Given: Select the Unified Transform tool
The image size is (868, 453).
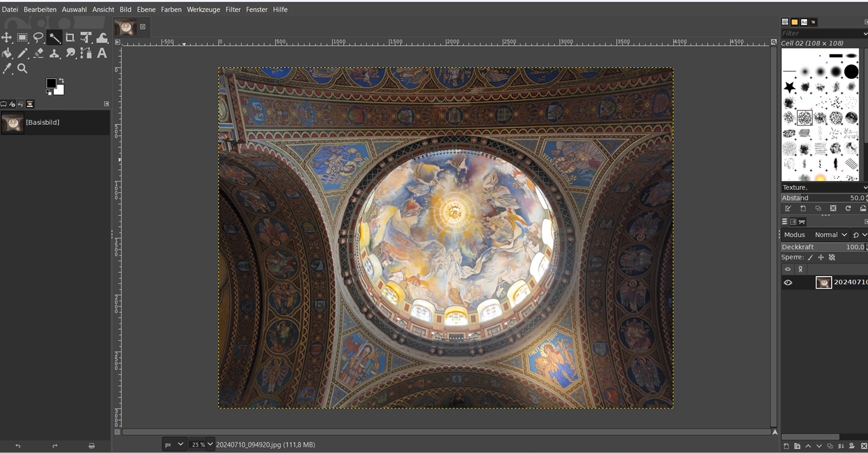Looking at the screenshot, I should click(x=86, y=38).
